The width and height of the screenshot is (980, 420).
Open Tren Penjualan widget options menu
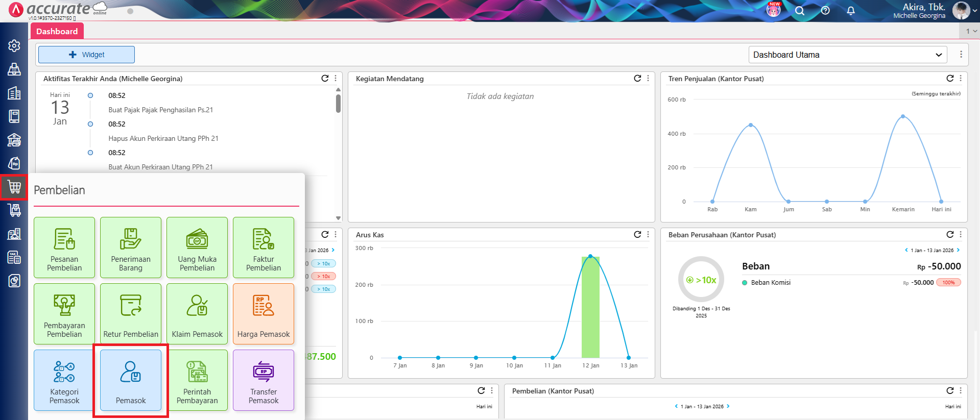click(x=961, y=78)
